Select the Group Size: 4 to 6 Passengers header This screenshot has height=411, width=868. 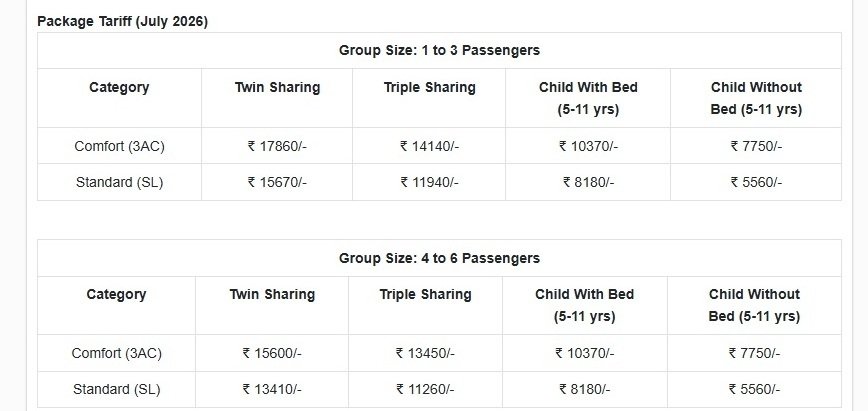pyautogui.click(x=439, y=258)
